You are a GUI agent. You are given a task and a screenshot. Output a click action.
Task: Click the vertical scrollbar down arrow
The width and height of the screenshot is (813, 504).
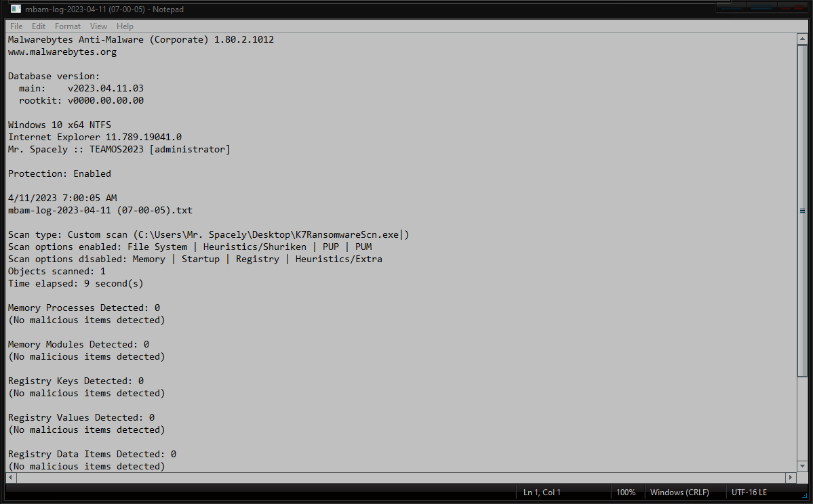pos(802,465)
